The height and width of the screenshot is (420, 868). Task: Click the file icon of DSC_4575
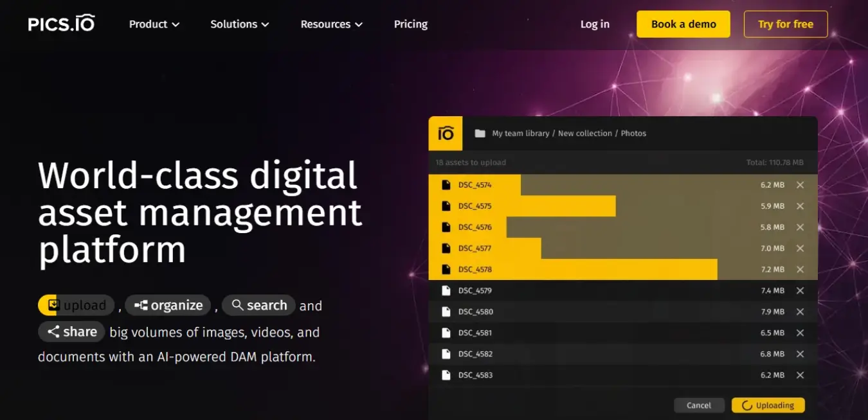[x=446, y=206]
